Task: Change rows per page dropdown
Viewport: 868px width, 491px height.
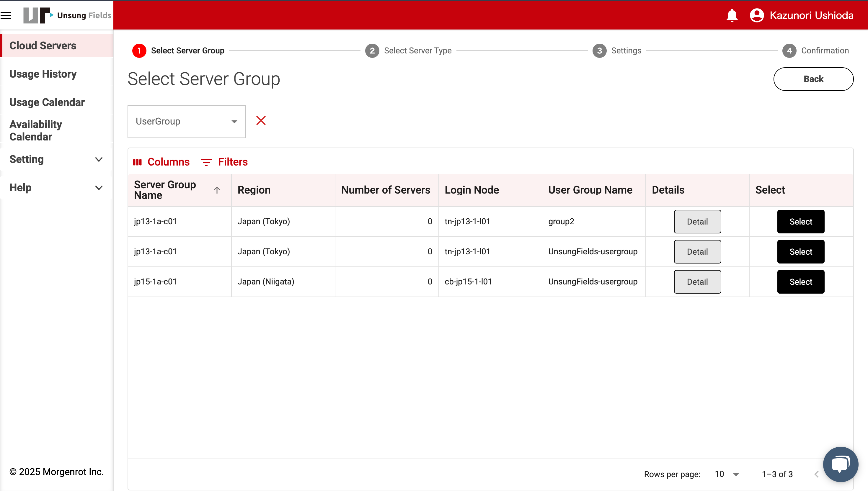Action: 727,474
